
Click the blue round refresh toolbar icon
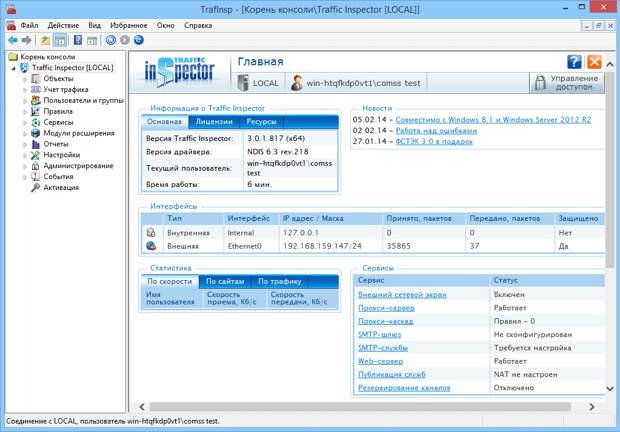tap(138, 40)
